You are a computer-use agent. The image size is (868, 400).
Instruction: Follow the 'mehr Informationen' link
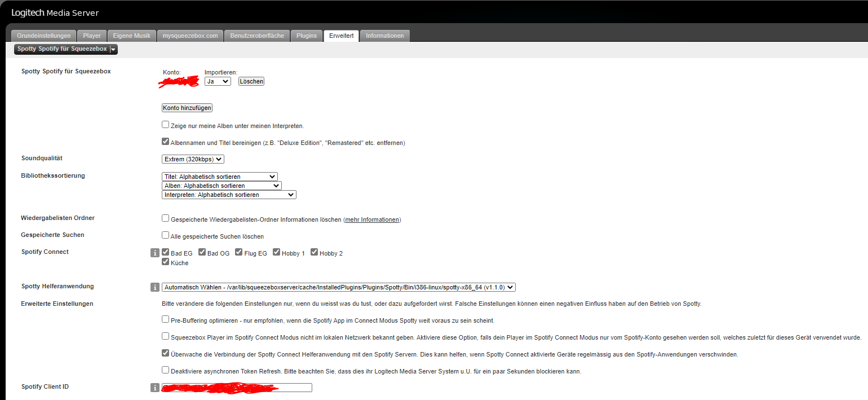372,219
